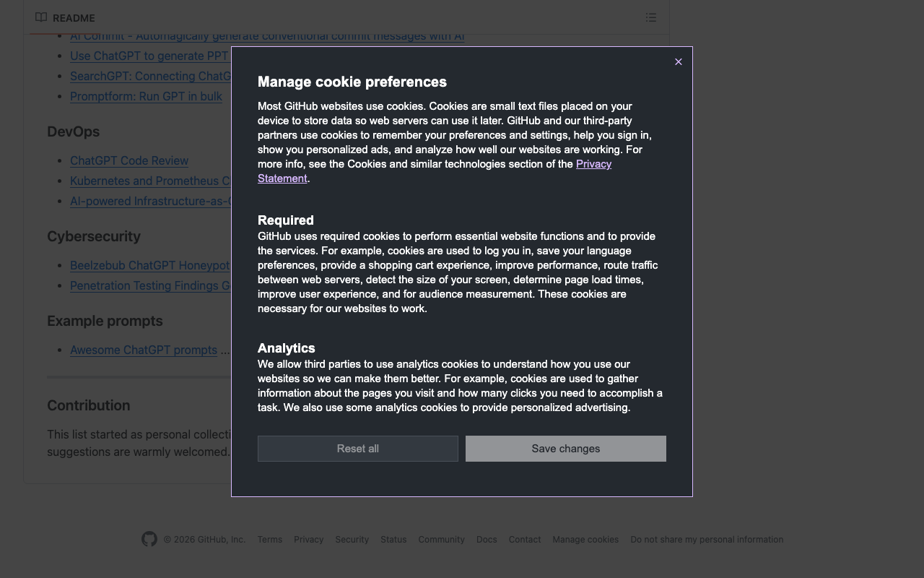Open the Security footer link
924x578 pixels.
(352, 540)
